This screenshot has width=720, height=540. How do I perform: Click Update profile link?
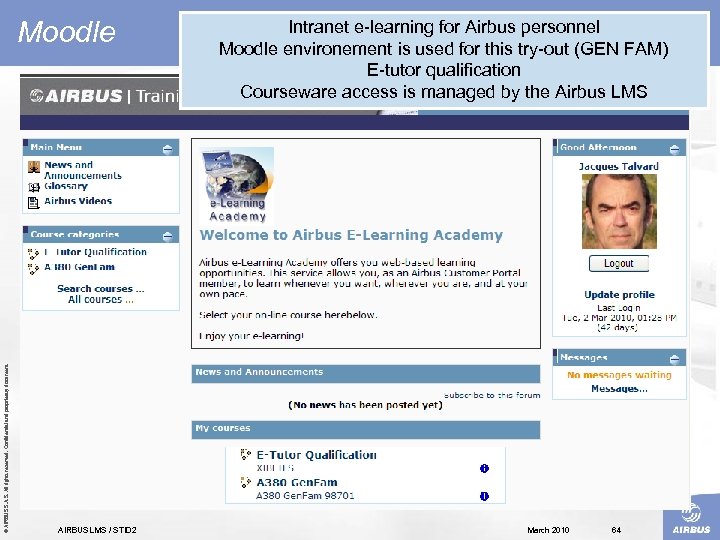click(619, 295)
